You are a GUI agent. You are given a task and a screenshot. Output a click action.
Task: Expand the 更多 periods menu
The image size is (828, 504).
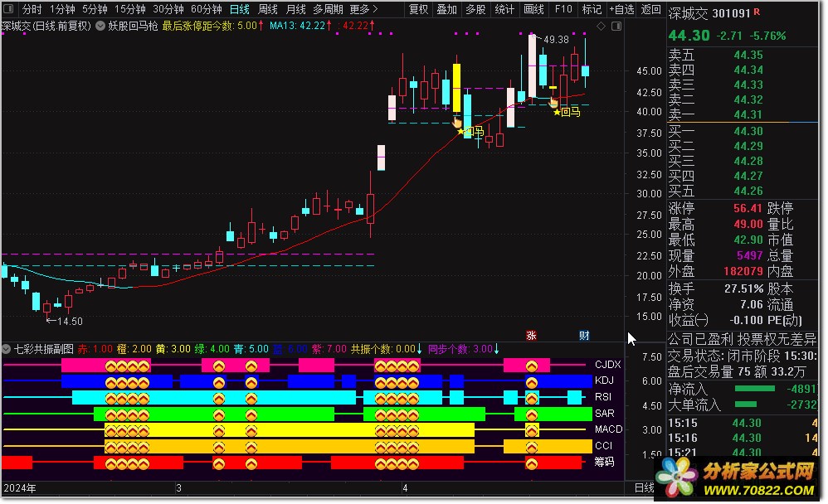pyautogui.click(x=363, y=9)
